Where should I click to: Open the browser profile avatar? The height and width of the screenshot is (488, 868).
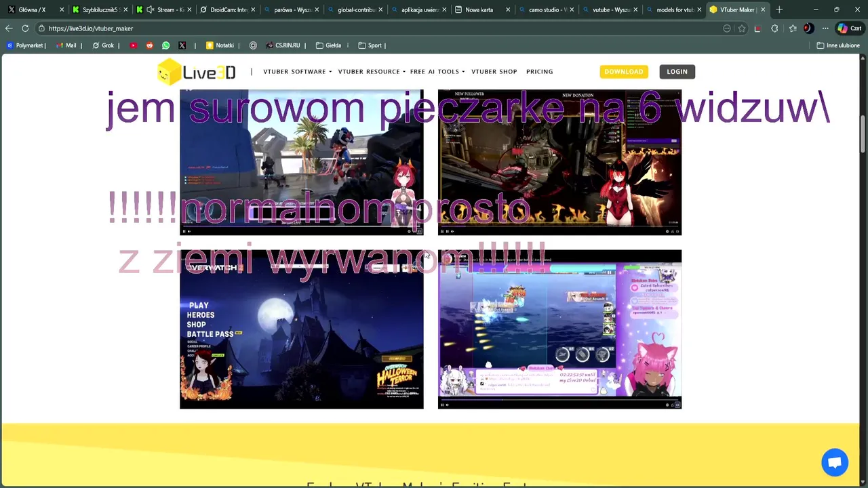[x=808, y=28]
